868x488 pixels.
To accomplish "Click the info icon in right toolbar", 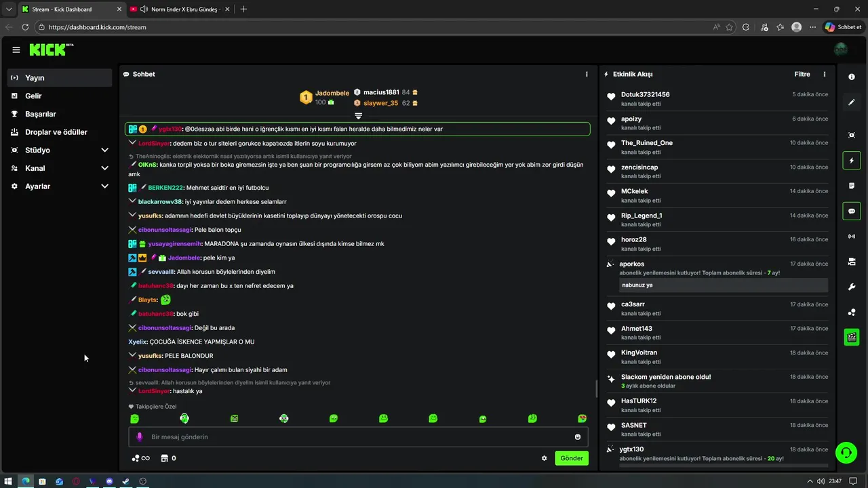I will tap(852, 77).
